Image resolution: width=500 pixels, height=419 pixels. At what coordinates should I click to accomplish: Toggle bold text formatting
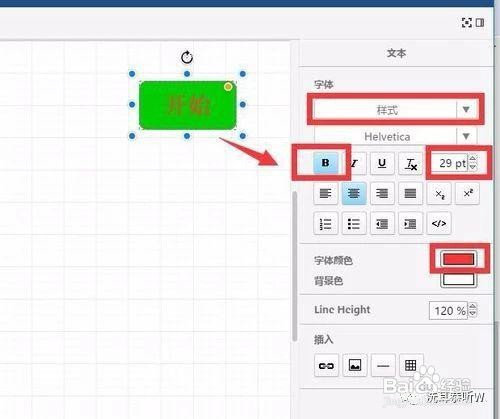click(326, 163)
